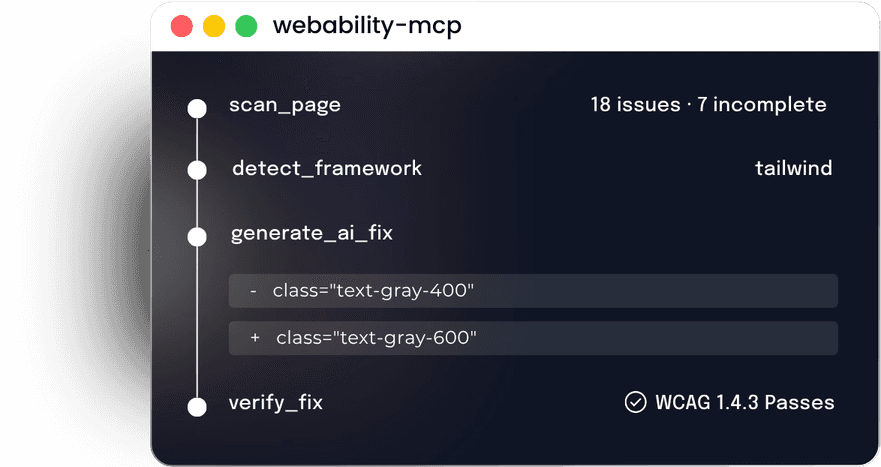Click the tailwind framework result

tap(793, 168)
